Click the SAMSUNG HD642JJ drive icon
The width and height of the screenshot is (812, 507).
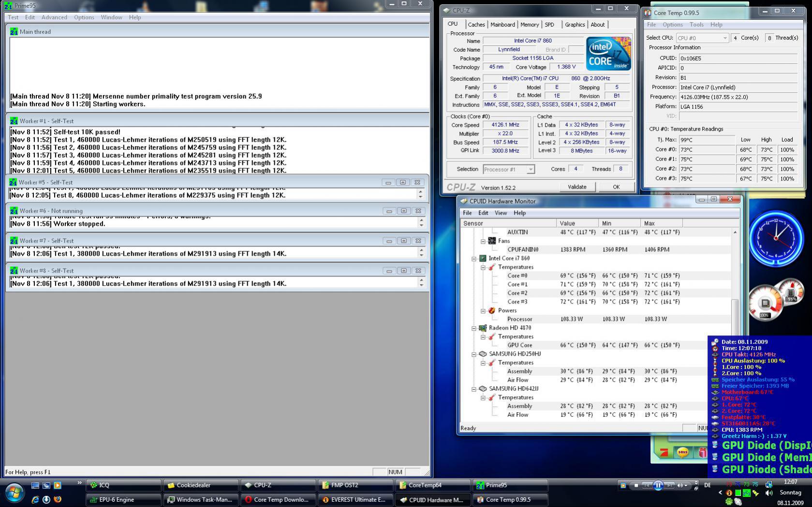coord(483,389)
